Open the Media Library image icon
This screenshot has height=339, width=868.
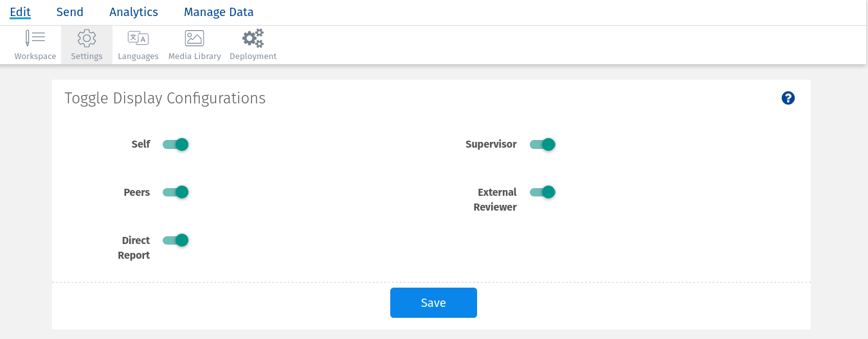[194, 39]
